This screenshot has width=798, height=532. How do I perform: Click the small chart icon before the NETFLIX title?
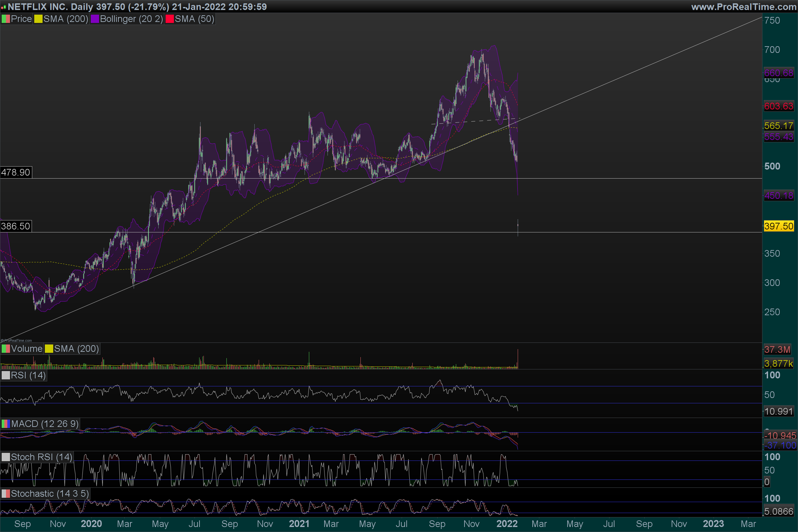[x=3, y=7]
